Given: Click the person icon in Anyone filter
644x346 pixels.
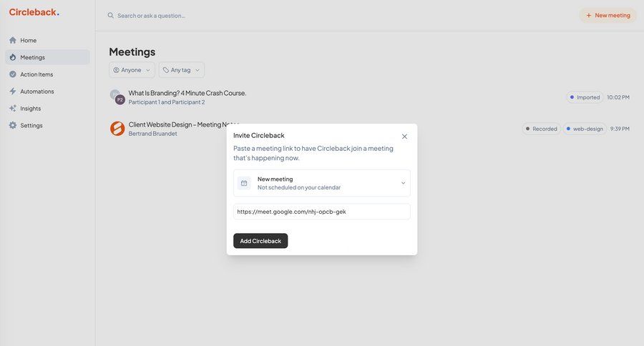Looking at the screenshot, I should coord(116,70).
